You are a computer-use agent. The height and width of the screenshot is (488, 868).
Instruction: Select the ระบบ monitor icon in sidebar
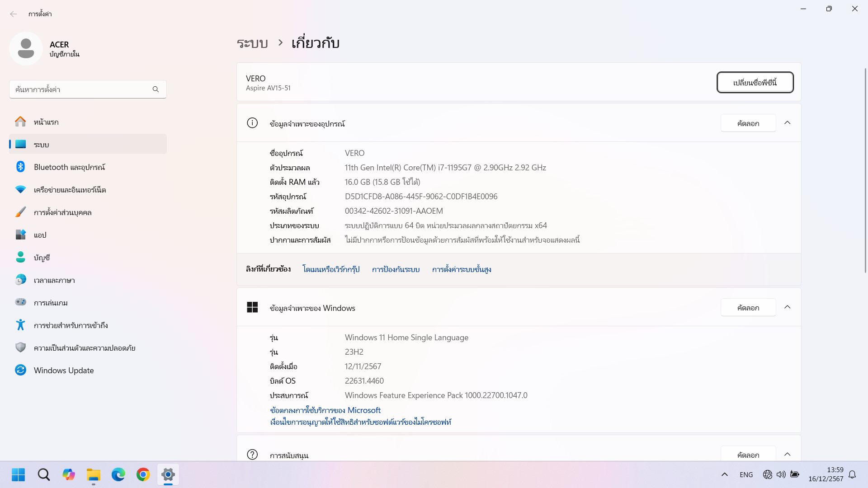[20, 144]
